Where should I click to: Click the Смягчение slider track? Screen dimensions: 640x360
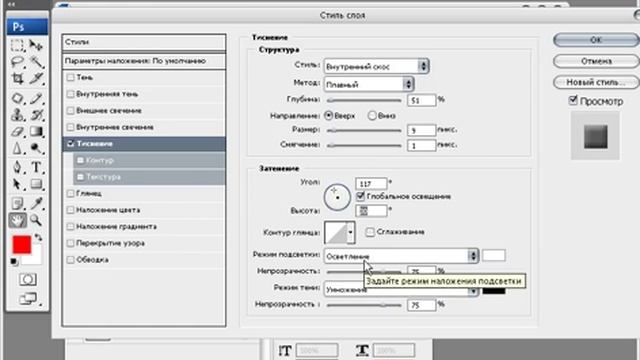tap(364, 145)
